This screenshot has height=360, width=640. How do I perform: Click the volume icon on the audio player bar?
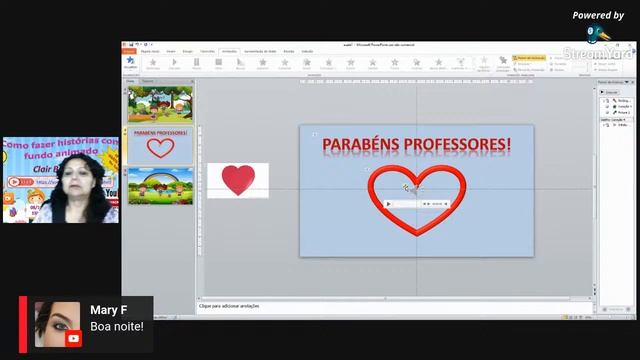(x=446, y=204)
